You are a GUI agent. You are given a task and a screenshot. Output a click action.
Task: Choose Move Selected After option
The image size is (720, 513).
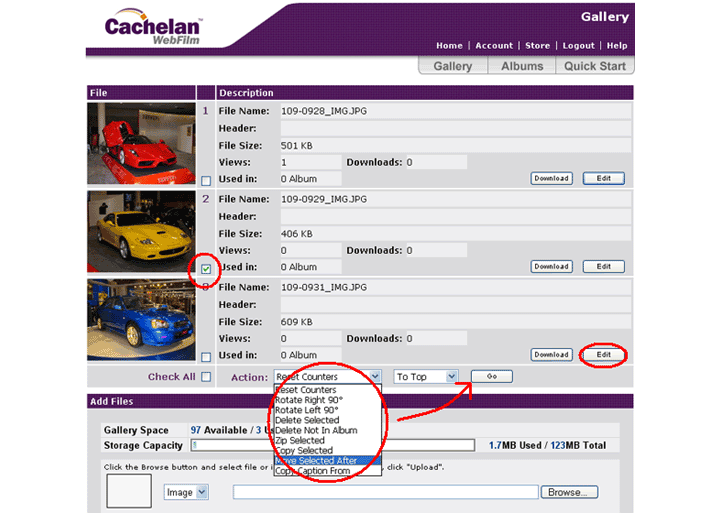[x=316, y=460]
